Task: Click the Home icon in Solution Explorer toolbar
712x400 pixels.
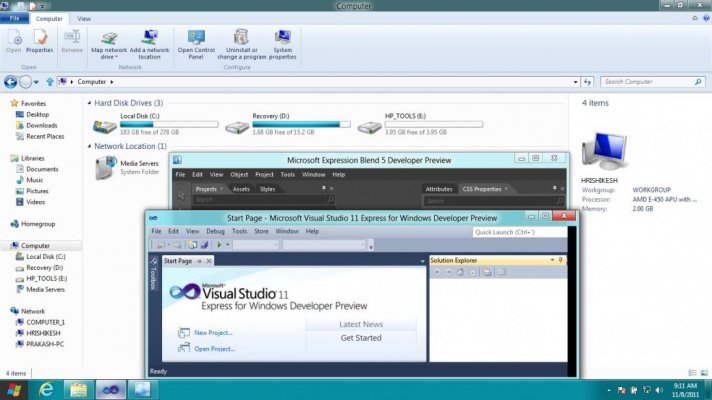Action: click(460, 272)
